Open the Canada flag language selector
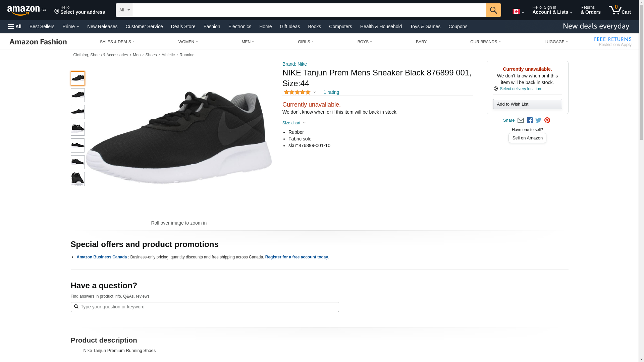Screen dimensions: 644x362 (518, 12)
